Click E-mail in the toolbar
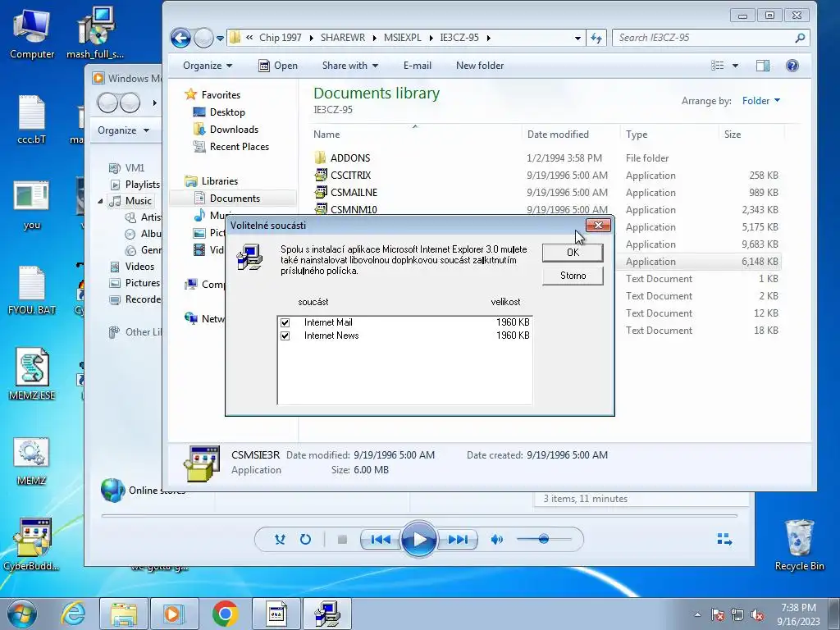Screen dimensions: 840x630 [x=418, y=66]
